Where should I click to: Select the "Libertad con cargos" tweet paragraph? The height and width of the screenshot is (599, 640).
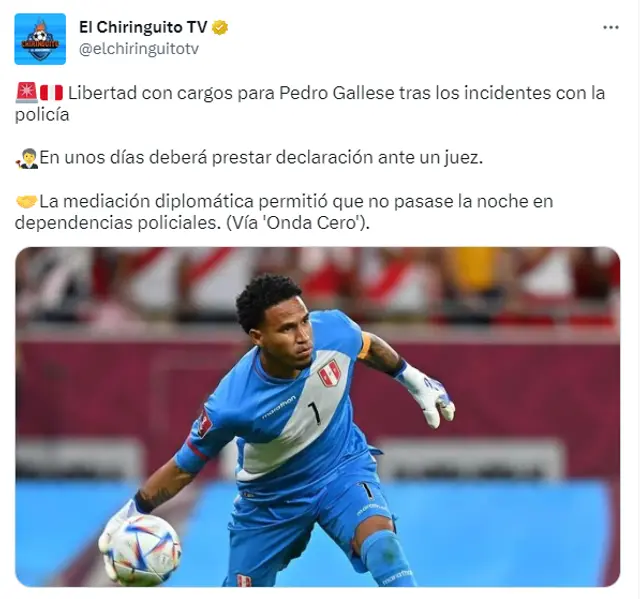coord(310,104)
